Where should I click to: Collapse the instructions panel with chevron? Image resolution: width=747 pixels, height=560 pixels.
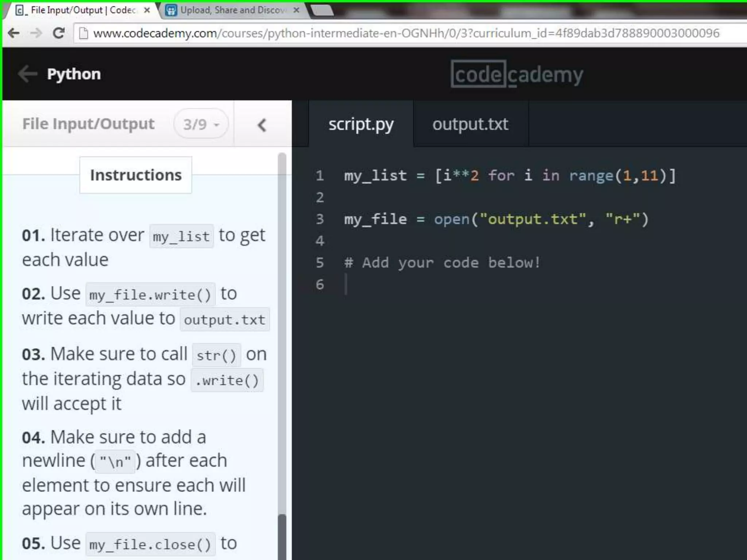point(262,125)
